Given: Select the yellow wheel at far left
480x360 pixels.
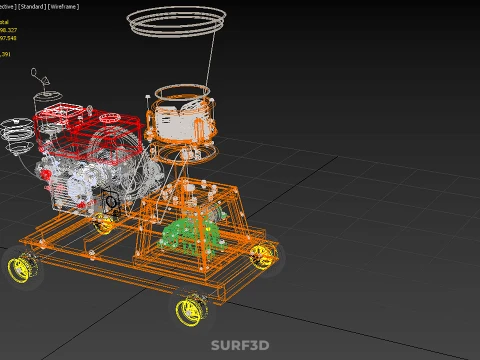Looking at the screenshot, I should (x=22, y=269).
